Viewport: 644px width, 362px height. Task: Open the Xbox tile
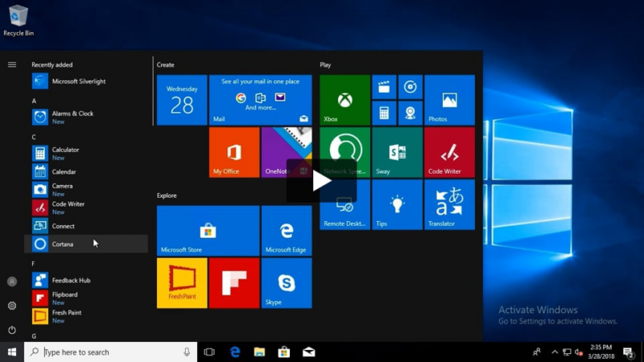[x=345, y=100]
